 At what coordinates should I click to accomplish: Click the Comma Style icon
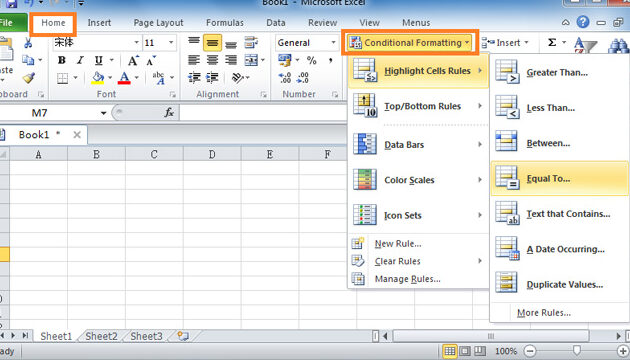[x=330, y=61]
